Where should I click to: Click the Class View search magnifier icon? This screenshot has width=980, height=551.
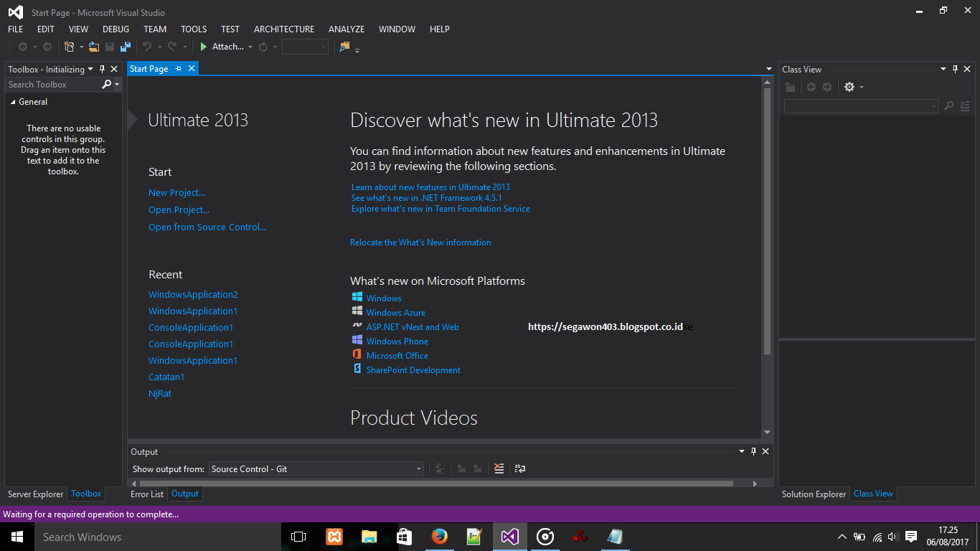[948, 106]
